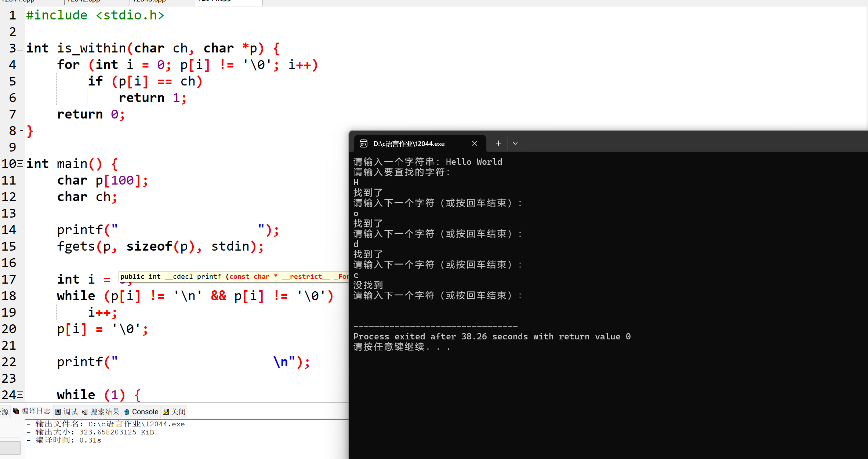Collapse the main function fold marker

click(x=21, y=164)
